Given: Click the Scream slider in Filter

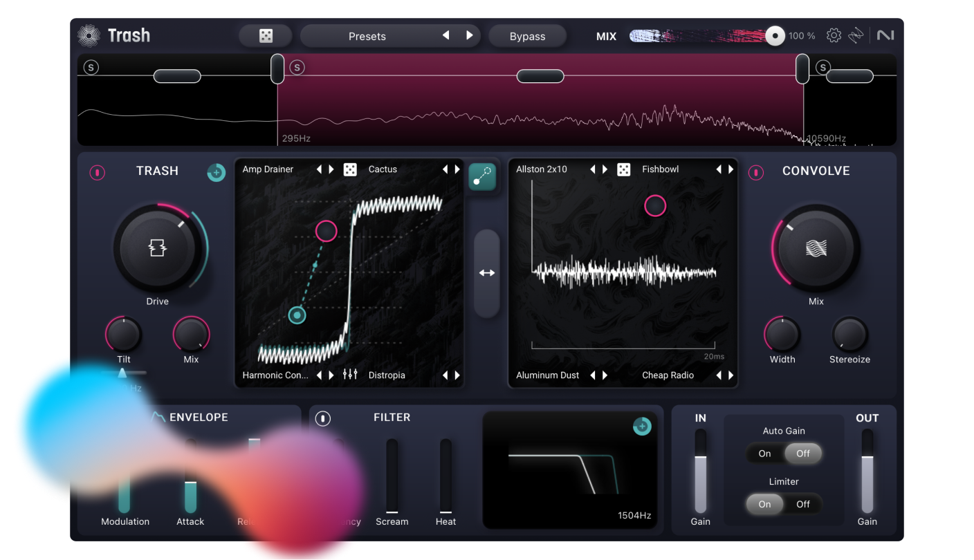Looking at the screenshot, I should (x=392, y=476).
